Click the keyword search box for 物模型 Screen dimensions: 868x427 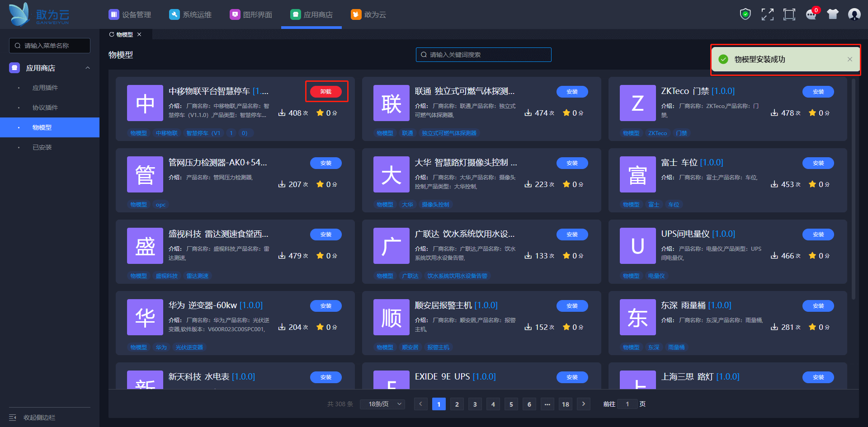tap(484, 55)
